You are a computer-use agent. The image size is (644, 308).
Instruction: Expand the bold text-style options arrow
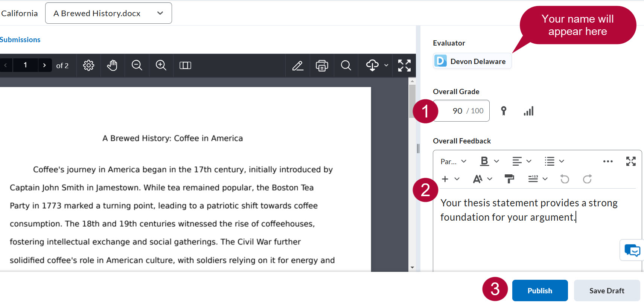(x=496, y=161)
